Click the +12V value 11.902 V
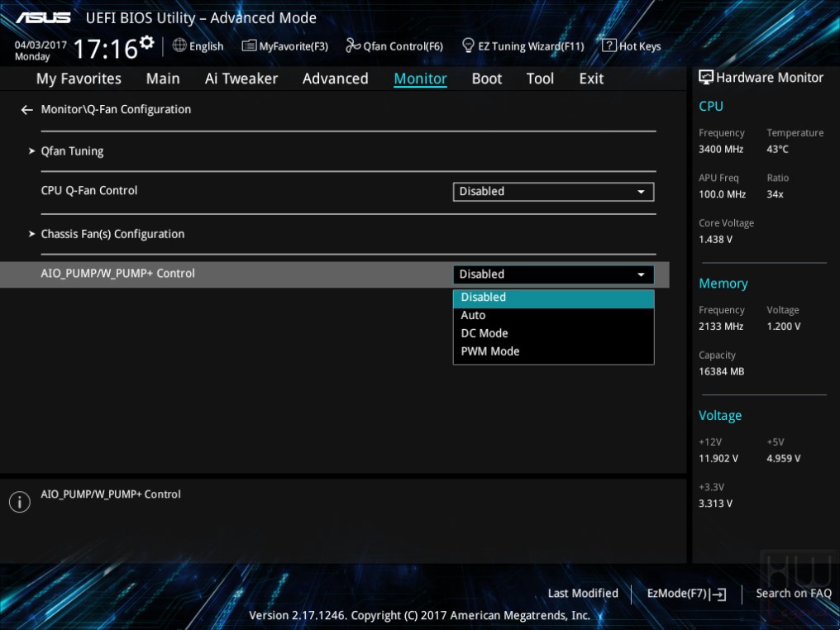The image size is (840, 630). coord(718,459)
